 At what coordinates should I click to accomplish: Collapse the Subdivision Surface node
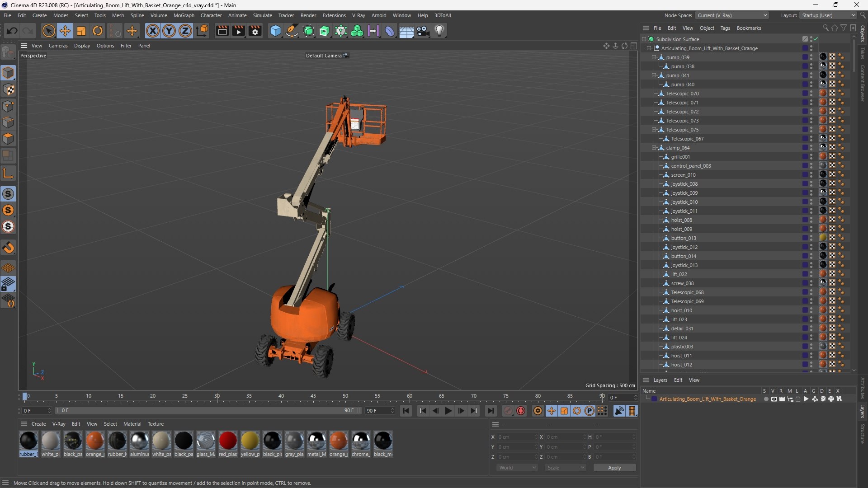point(644,39)
